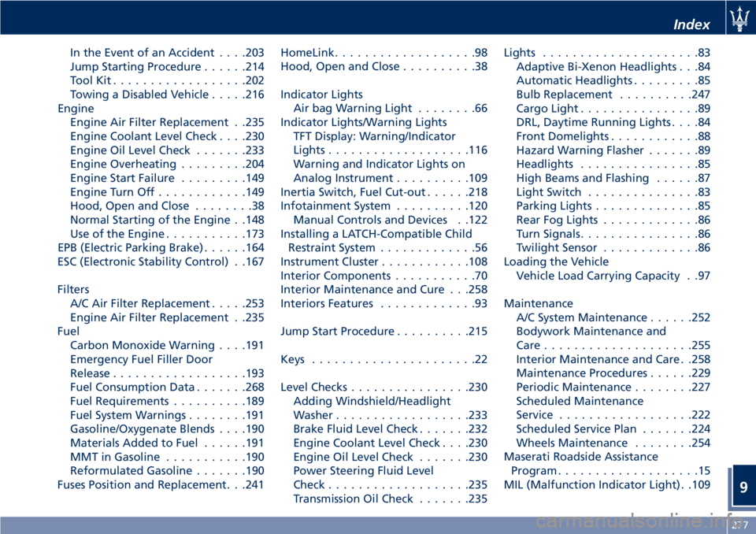Select the chapter 9 side tab

point(743,487)
